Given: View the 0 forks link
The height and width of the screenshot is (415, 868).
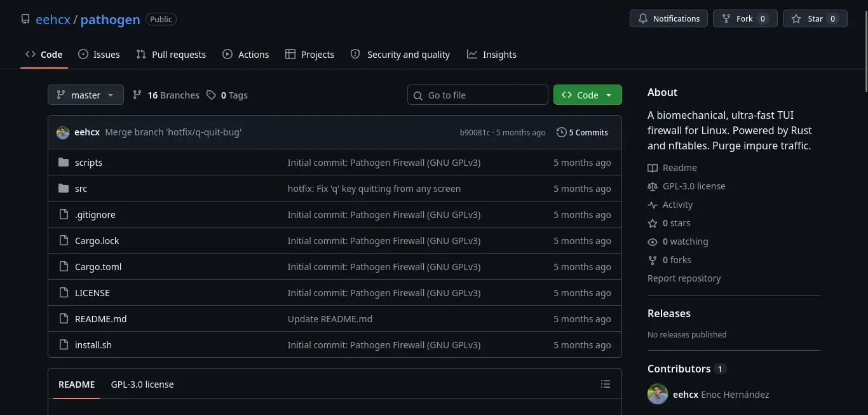Looking at the screenshot, I should pyautogui.click(x=670, y=260).
